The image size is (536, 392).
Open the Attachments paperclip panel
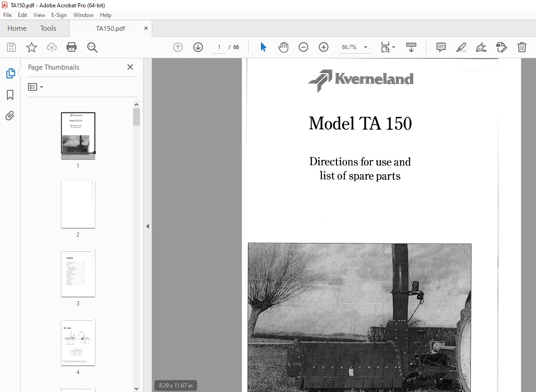click(10, 116)
